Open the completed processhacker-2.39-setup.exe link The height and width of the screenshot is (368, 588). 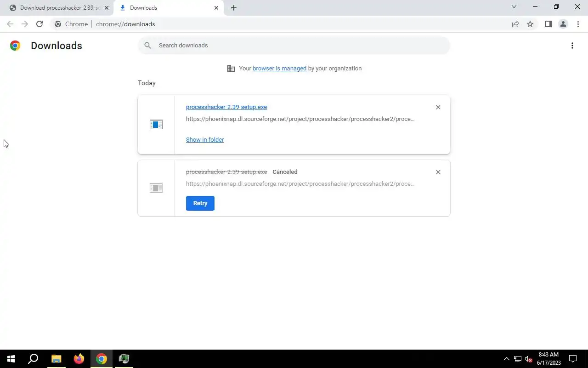tap(226, 107)
